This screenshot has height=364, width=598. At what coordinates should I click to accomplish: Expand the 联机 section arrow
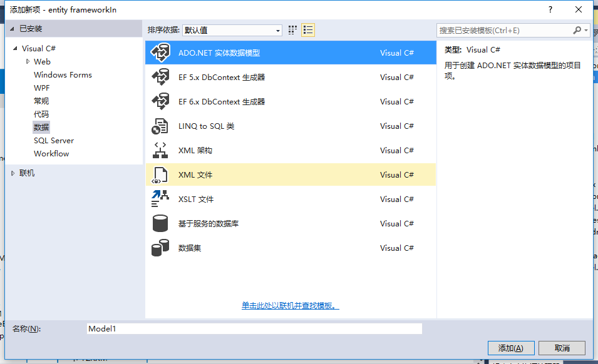(x=13, y=173)
